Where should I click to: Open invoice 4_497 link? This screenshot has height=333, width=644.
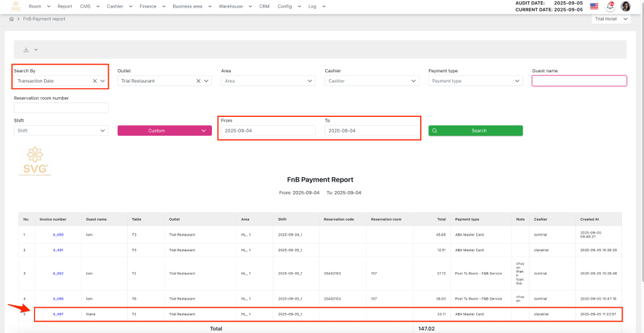pyautogui.click(x=58, y=314)
